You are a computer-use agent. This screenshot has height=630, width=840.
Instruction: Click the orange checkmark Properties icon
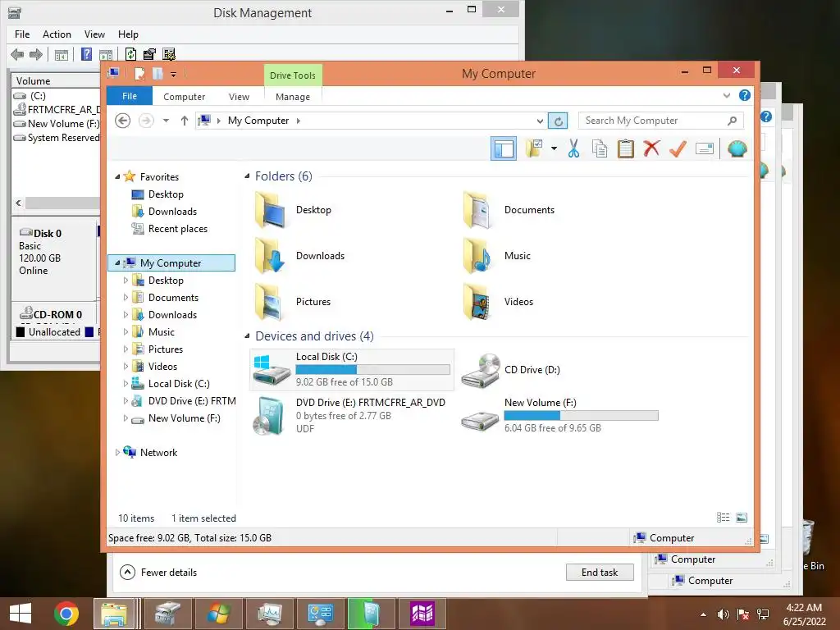678,148
